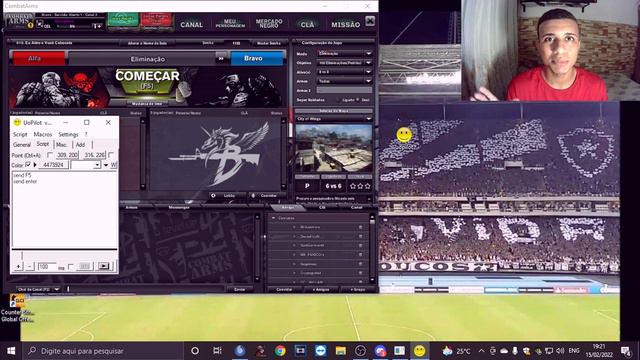Open UoPilot Macros menu

43,134
